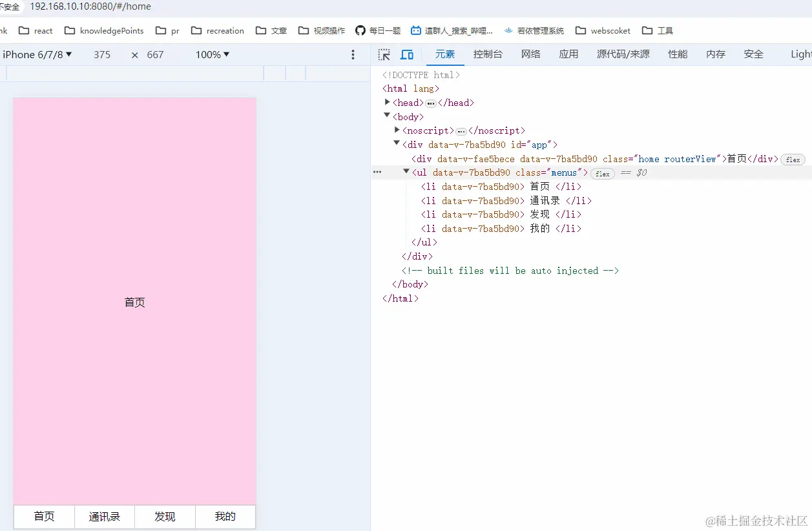Click the flex badge on home routerView div
This screenshot has height=531, width=812.
[x=793, y=160]
